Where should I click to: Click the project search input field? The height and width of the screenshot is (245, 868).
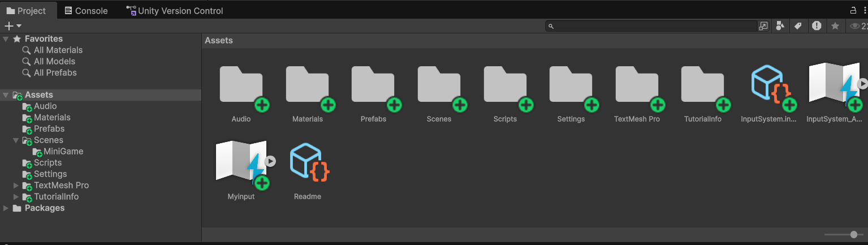(650, 26)
